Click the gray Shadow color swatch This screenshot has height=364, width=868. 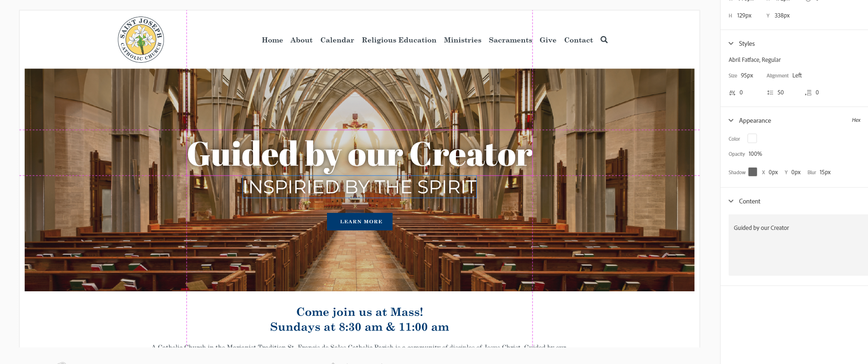[x=753, y=172]
